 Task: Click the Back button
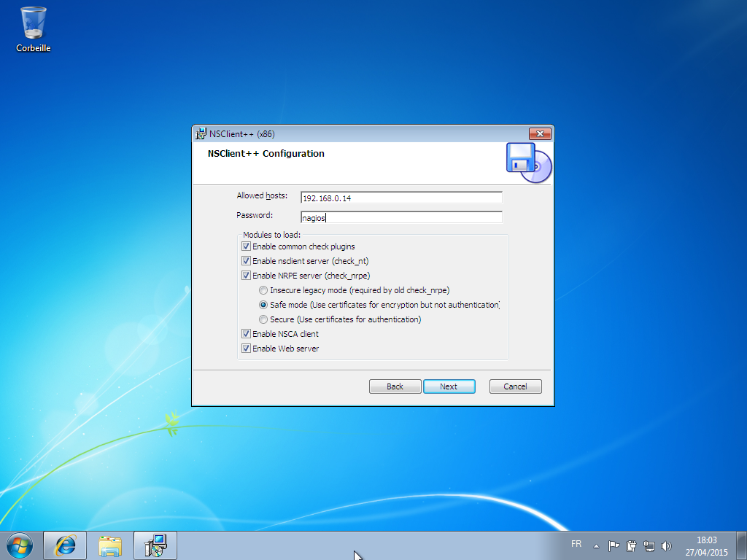pyautogui.click(x=395, y=386)
